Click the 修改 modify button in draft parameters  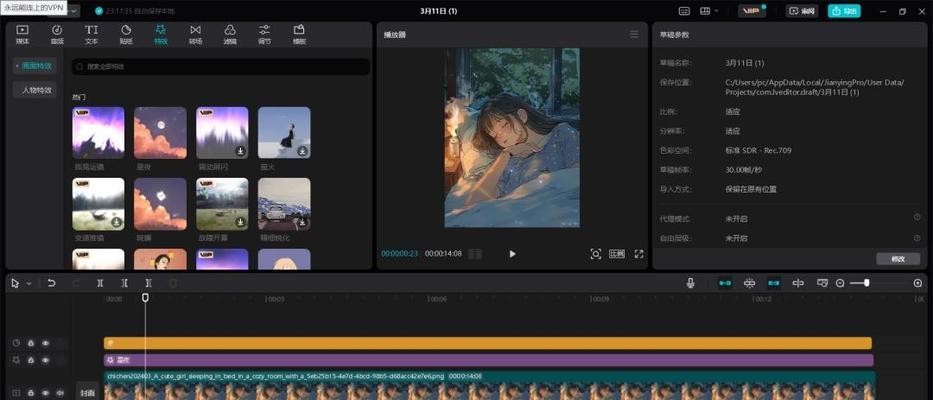pyautogui.click(x=898, y=259)
